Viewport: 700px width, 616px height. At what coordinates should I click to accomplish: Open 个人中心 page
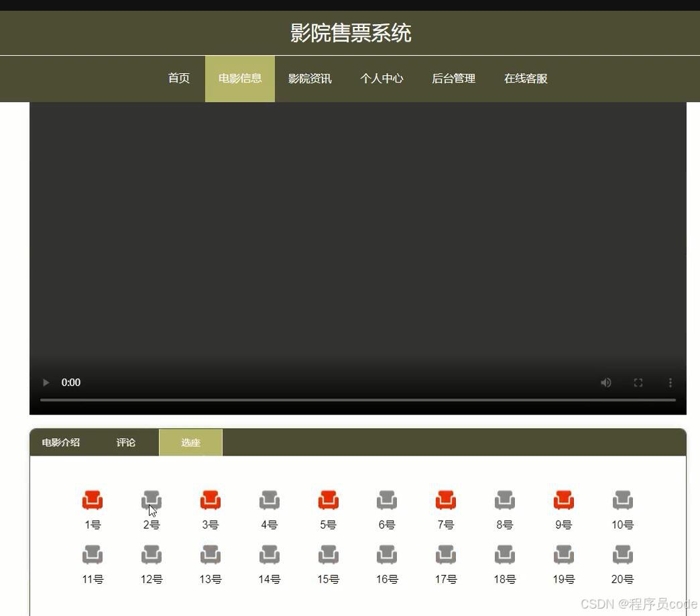382,78
